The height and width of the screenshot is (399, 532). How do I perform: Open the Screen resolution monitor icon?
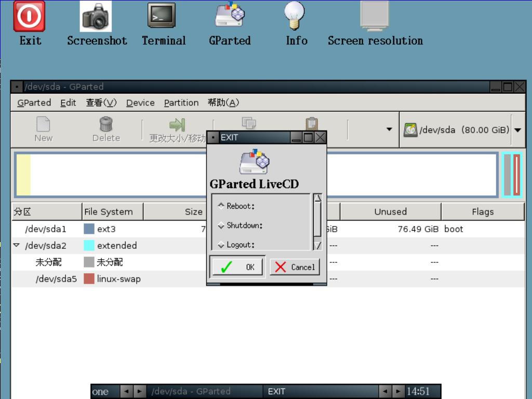375,15
